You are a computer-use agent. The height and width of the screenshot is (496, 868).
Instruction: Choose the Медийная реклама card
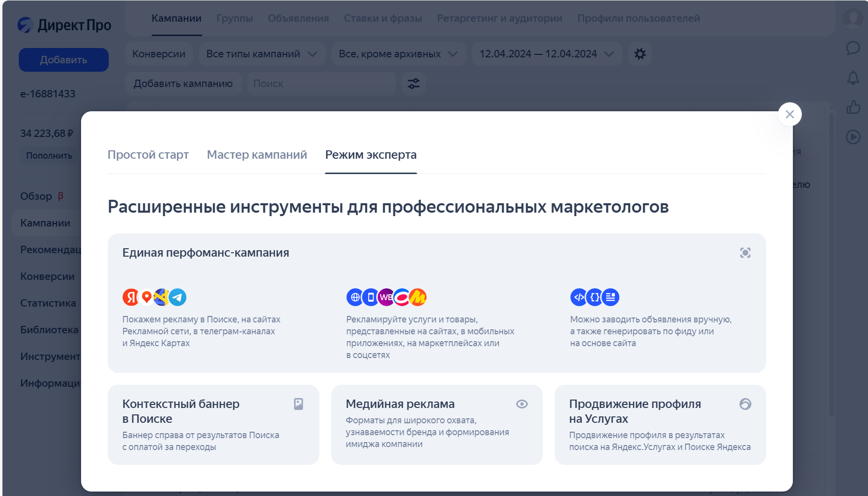coord(437,425)
